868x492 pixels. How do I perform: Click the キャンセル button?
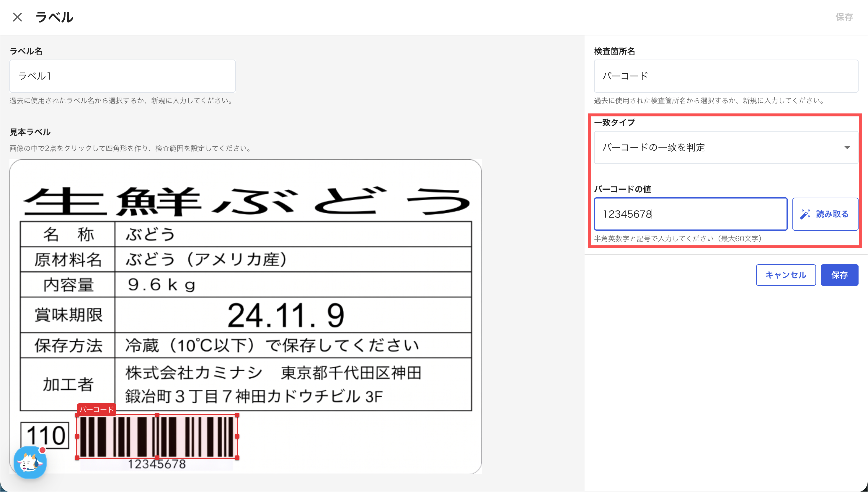[786, 275]
